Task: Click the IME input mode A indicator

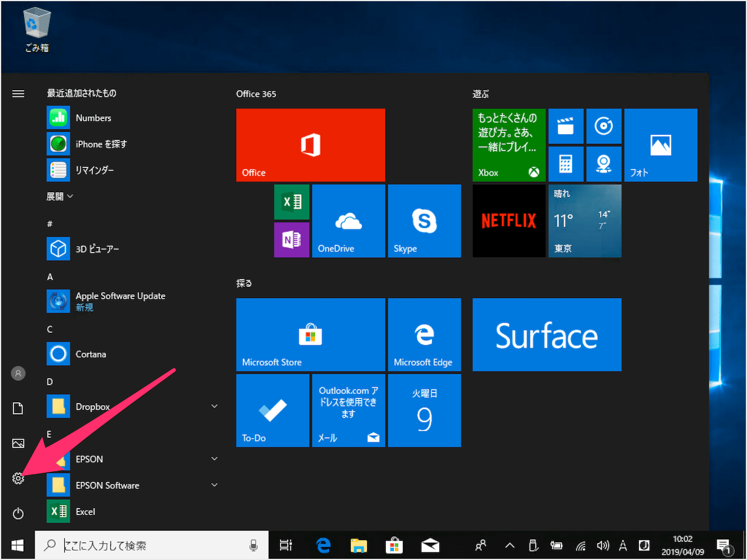Action: point(623,545)
